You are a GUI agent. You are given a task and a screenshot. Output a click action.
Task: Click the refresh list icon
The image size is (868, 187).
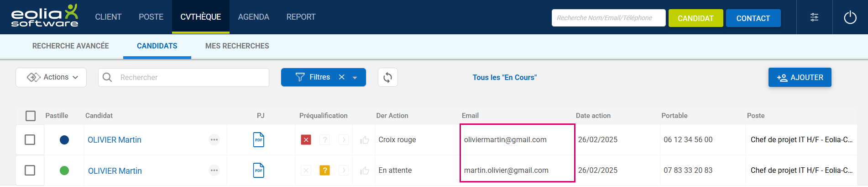click(387, 77)
